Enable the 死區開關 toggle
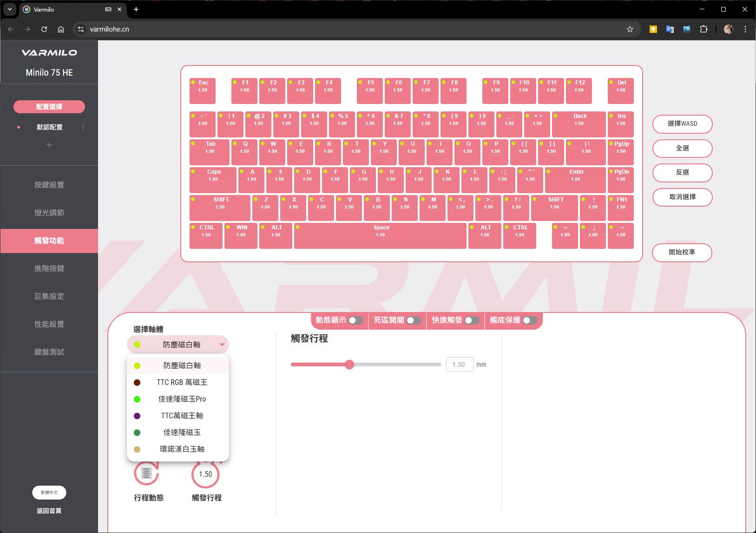The width and height of the screenshot is (756, 533). [x=413, y=320]
